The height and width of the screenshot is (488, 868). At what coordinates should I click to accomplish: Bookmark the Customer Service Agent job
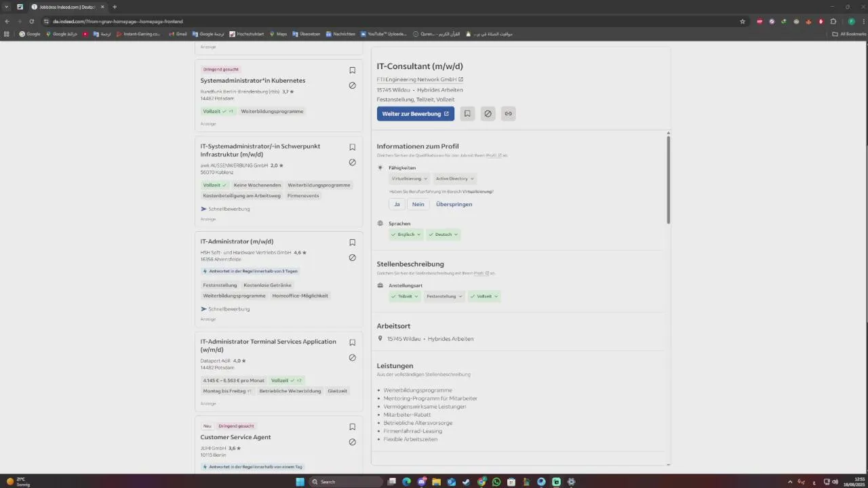point(352,427)
